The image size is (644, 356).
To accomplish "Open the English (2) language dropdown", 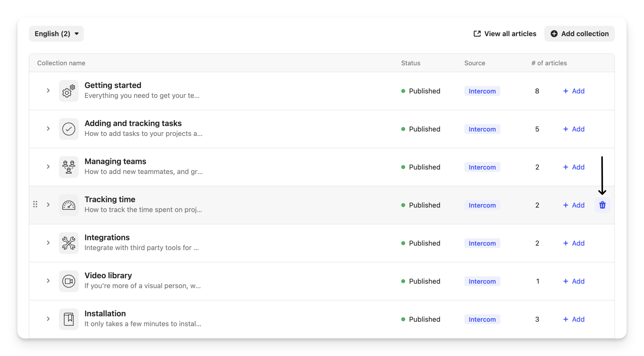I will [56, 34].
